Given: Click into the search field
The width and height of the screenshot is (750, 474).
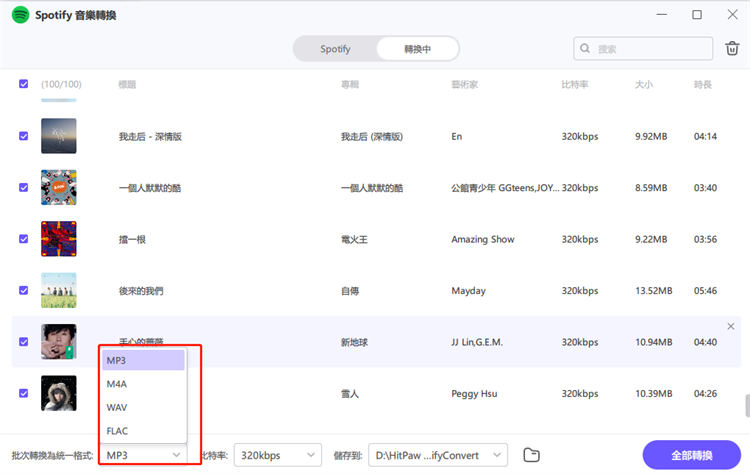Looking at the screenshot, I should [x=643, y=48].
